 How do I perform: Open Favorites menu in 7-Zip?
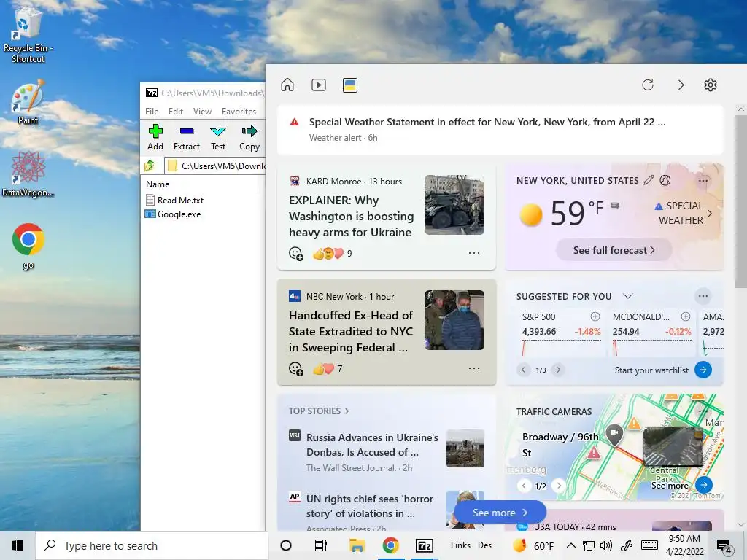coord(239,112)
